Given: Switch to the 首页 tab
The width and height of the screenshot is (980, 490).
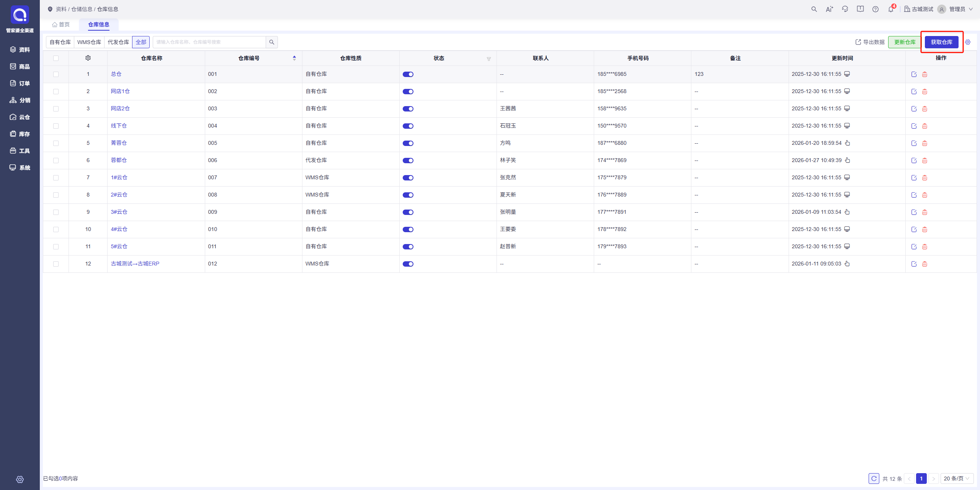Looking at the screenshot, I should (x=61, y=25).
